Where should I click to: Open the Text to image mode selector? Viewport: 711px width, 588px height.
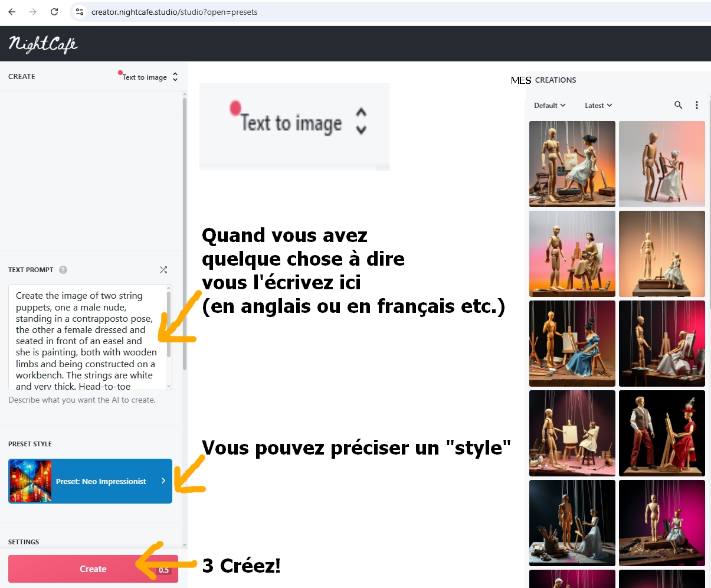[x=150, y=77]
